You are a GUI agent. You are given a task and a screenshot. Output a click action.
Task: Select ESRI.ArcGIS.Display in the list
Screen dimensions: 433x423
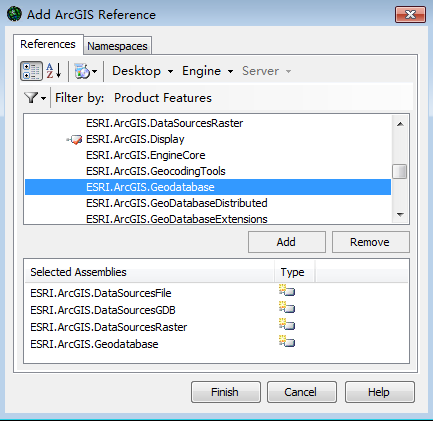pyautogui.click(x=135, y=139)
